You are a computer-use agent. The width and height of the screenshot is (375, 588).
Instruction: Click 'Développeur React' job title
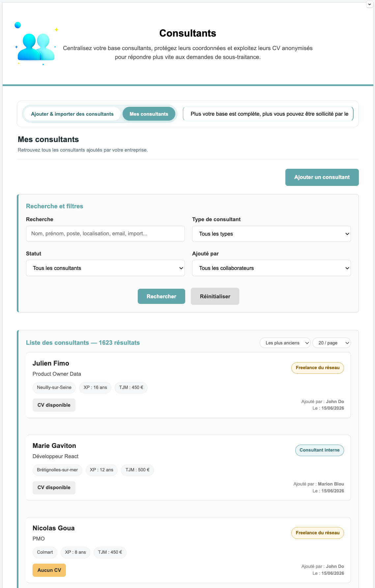pyautogui.click(x=55, y=456)
